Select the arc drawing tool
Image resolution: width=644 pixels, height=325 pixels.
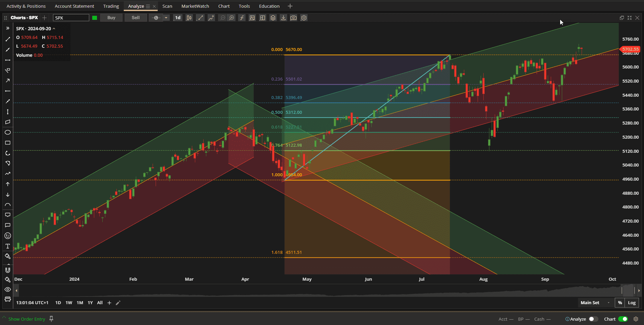[x=8, y=153]
